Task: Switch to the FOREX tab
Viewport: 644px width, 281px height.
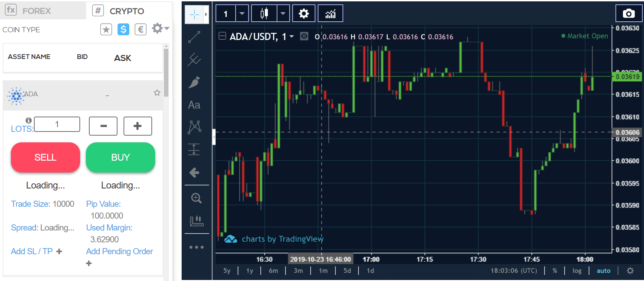Action: tap(36, 11)
